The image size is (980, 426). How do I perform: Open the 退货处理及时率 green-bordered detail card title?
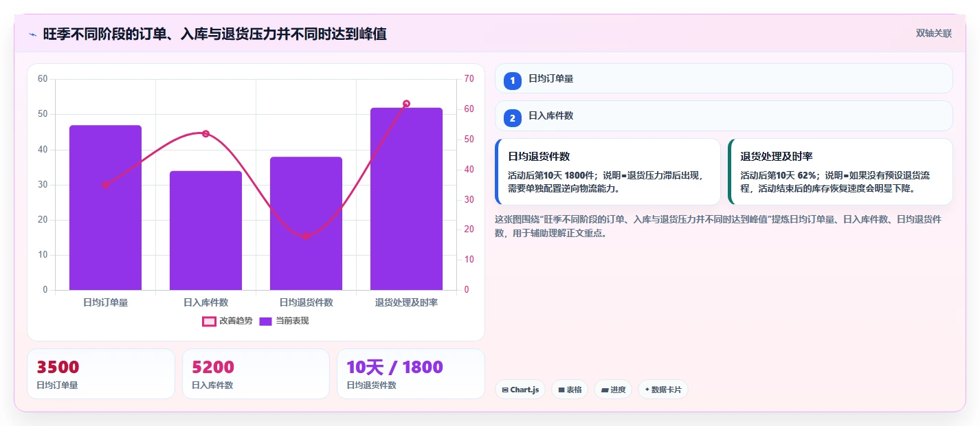click(777, 157)
